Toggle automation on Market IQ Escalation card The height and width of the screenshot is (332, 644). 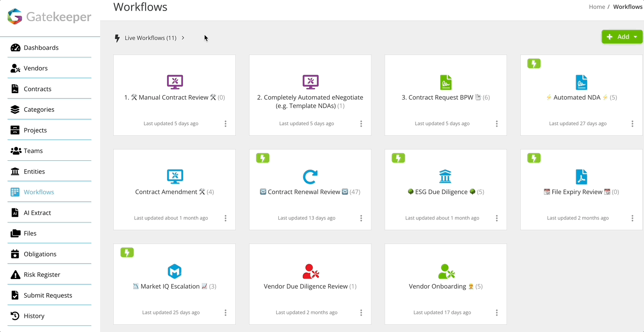click(x=127, y=253)
